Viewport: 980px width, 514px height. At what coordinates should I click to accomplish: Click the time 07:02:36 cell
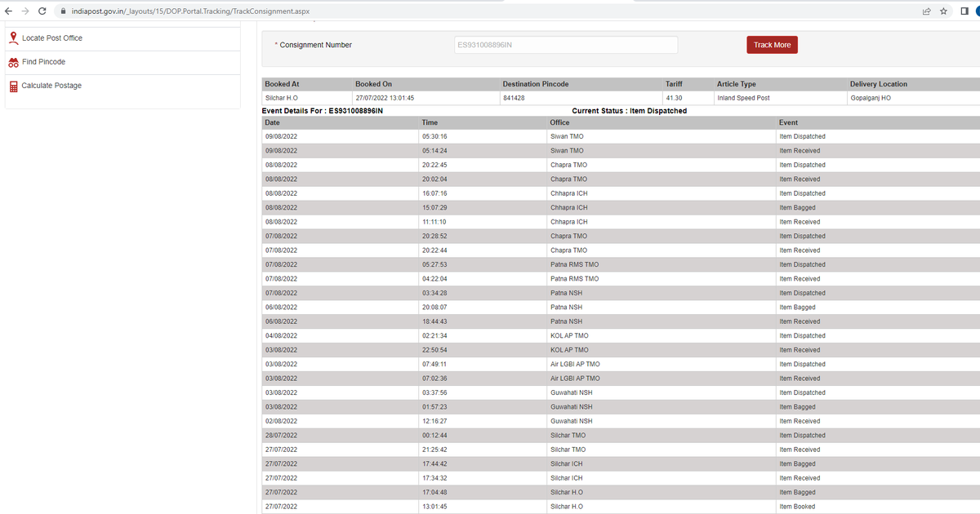[434, 379]
